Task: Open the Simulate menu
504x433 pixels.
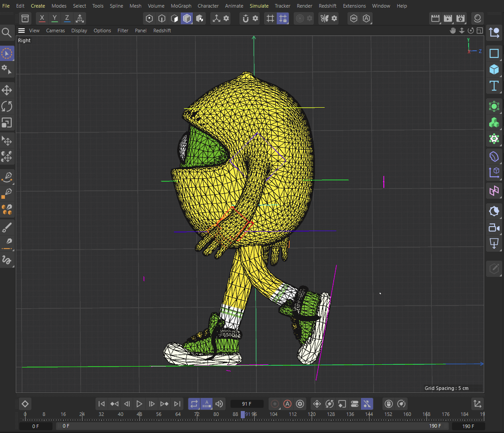Action: click(x=259, y=6)
